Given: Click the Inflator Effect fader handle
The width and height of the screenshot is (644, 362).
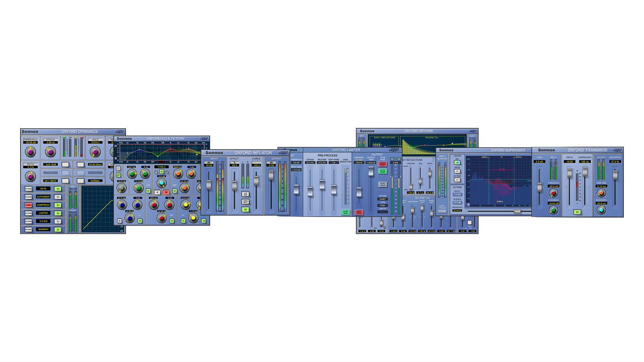Looking at the screenshot, I should pyautogui.click(x=234, y=185).
